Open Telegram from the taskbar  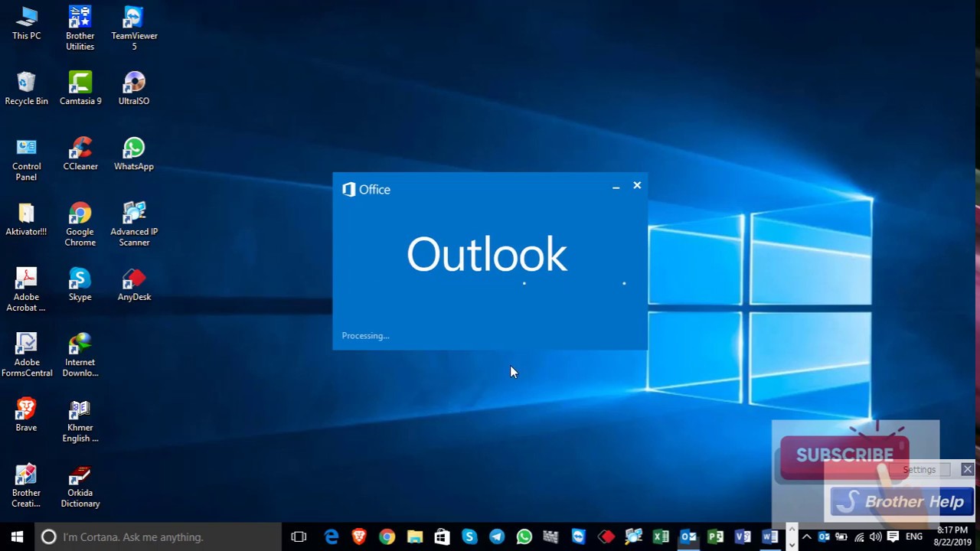[x=497, y=537]
